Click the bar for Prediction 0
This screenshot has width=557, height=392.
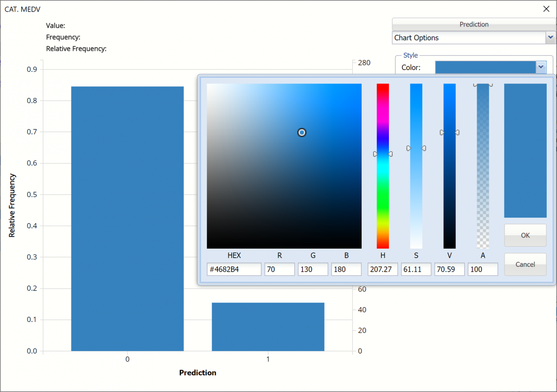[x=127, y=218]
